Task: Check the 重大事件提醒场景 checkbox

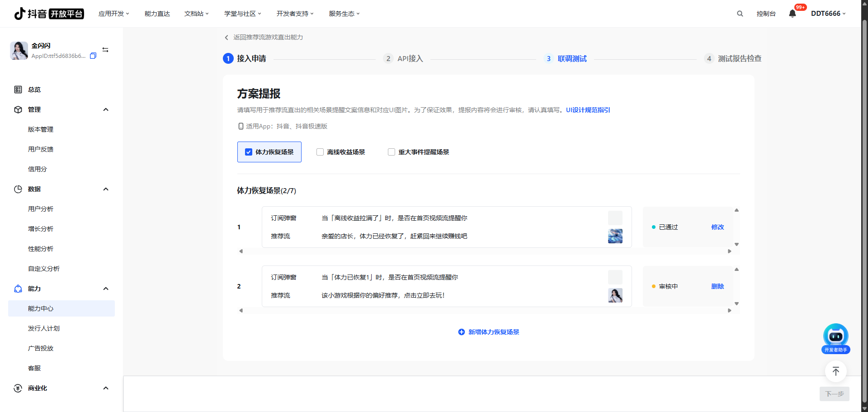Action: 392,152
